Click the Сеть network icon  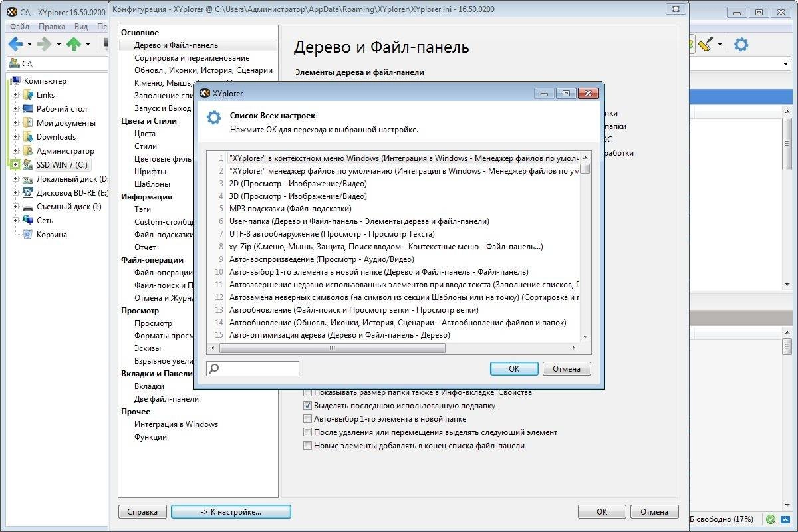(28, 221)
